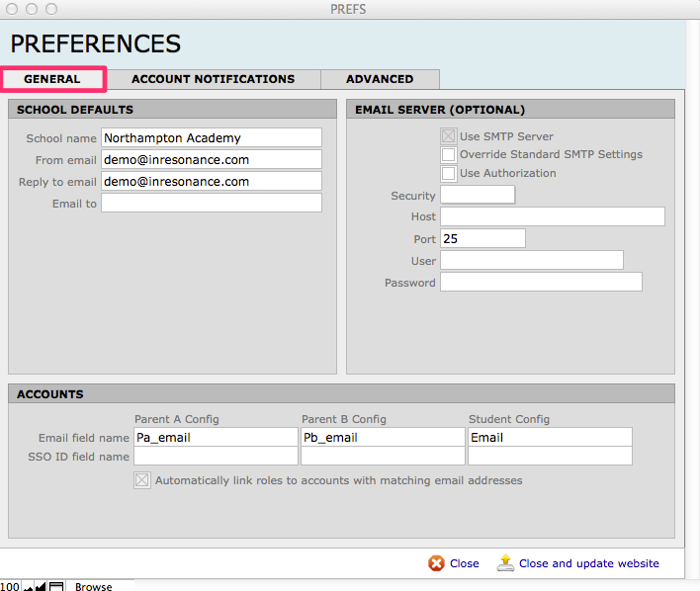Viewport: 700px width, 591px height.
Task: Toggle the Use SMTP Server checkbox
Action: click(448, 136)
